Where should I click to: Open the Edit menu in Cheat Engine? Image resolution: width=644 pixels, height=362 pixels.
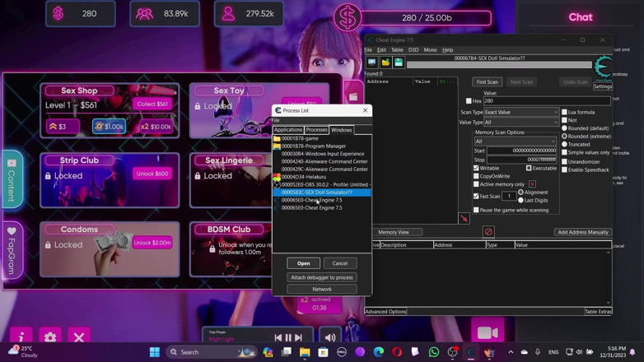(x=381, y=50)
